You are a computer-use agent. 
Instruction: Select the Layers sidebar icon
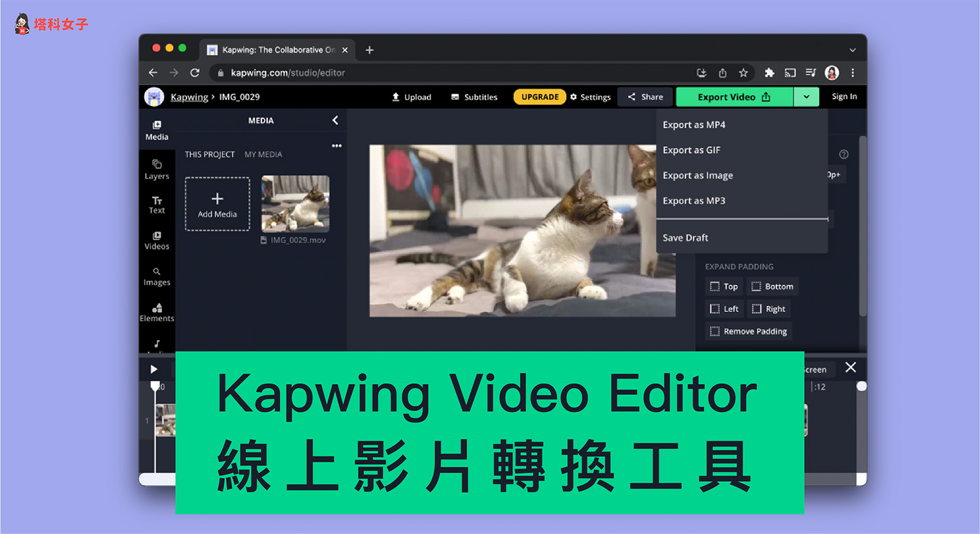(157, 170)
